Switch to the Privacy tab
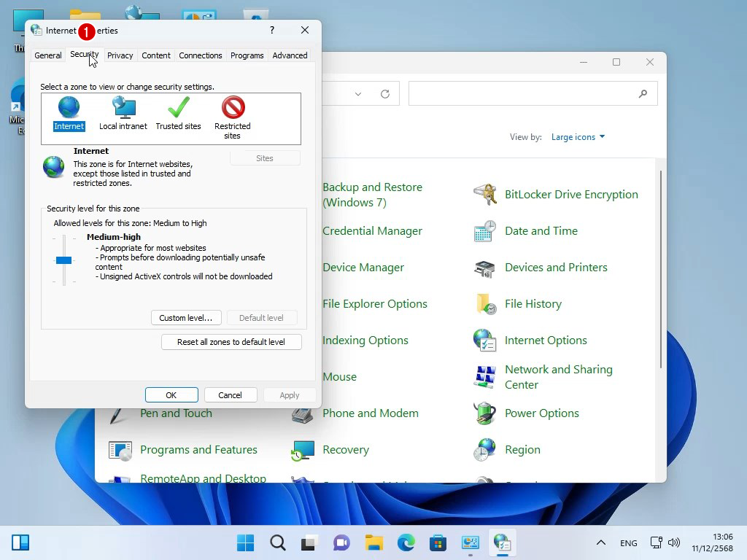The image size is (747, 560). pyautogui.click(x=120, y=55)
